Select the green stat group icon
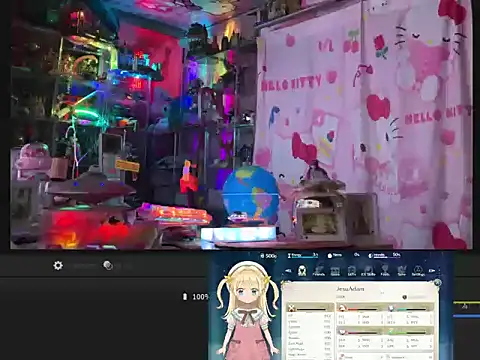 tap(392, 332)
